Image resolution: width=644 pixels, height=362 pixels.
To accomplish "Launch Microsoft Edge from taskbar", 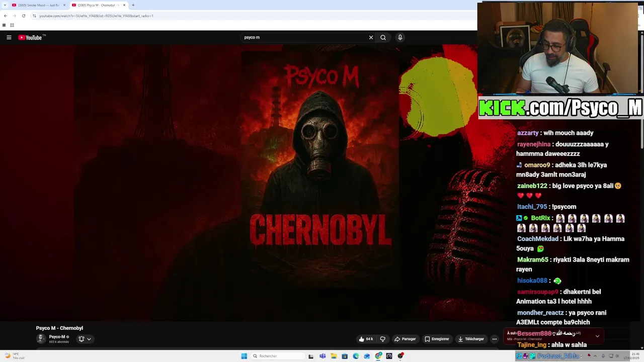I will coord(356,356).
